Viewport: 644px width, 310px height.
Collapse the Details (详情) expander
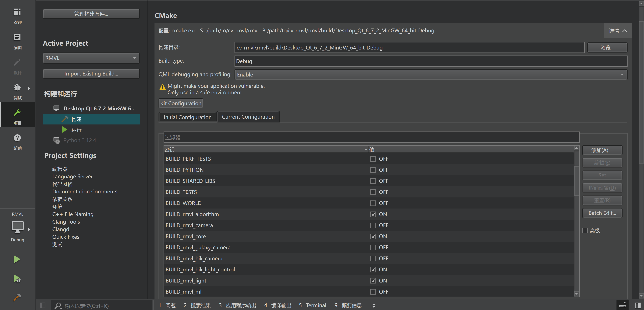click(x=617, y=31)
